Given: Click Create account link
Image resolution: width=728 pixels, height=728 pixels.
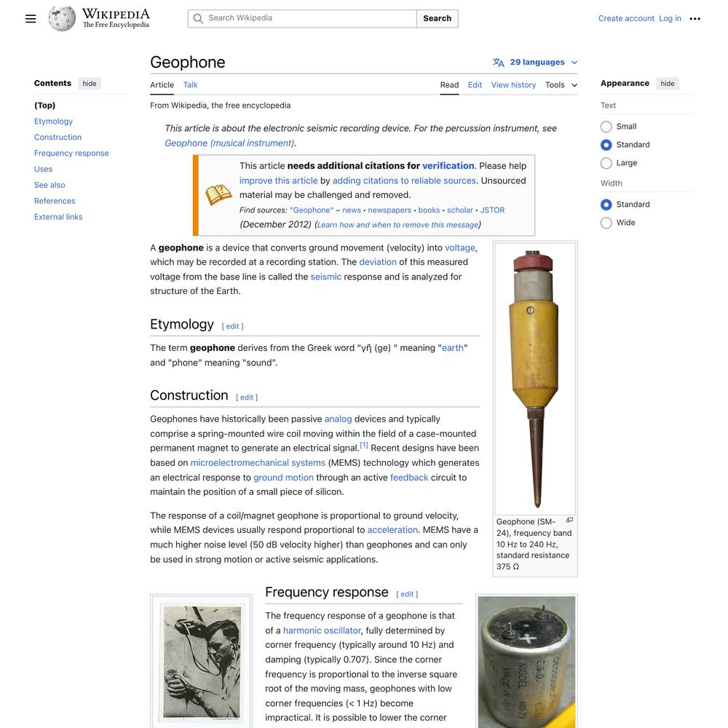Looking at the screenshot, I should 626,19.
